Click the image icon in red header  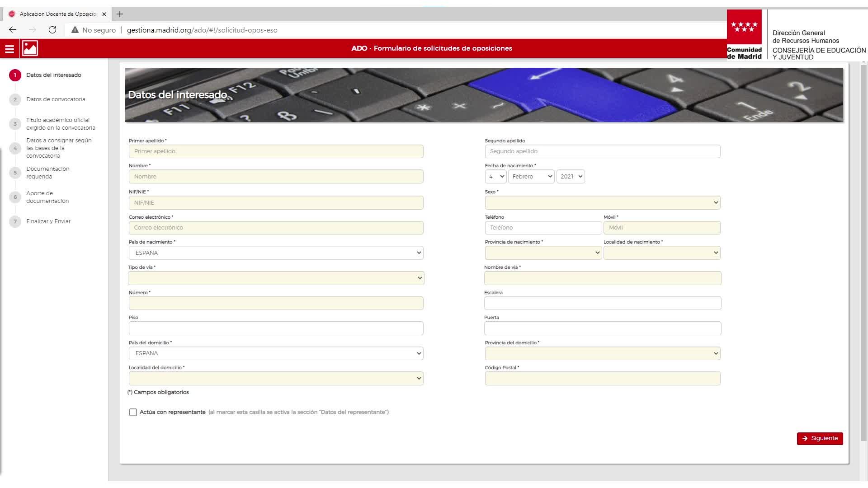pyautogui.click(x=30, y=48)
